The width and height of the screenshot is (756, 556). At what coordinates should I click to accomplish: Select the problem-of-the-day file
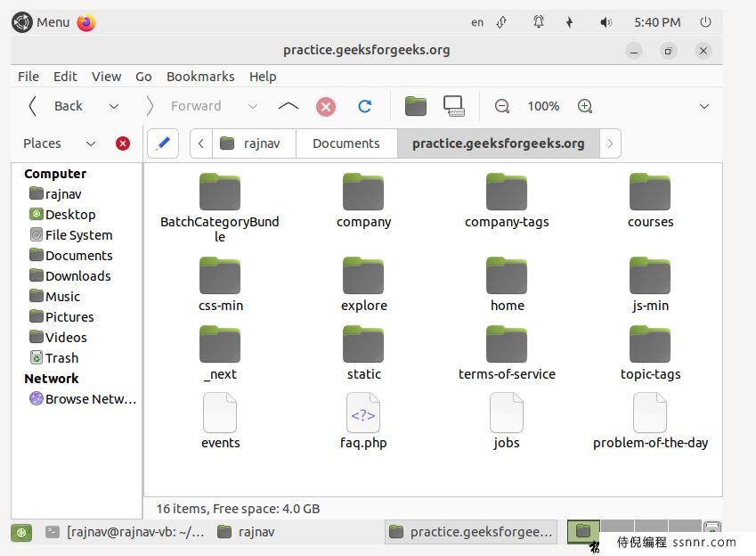coord(650,421)
